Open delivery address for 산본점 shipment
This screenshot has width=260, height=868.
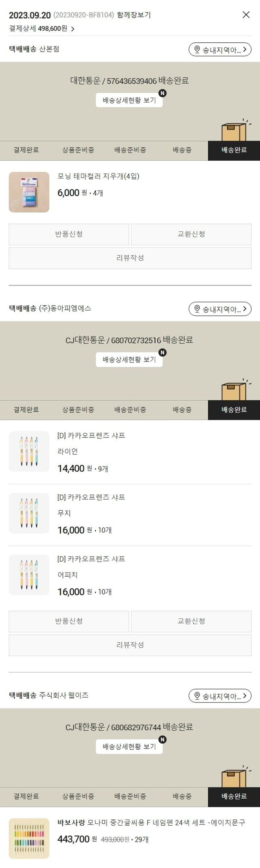tap(220, 50)
